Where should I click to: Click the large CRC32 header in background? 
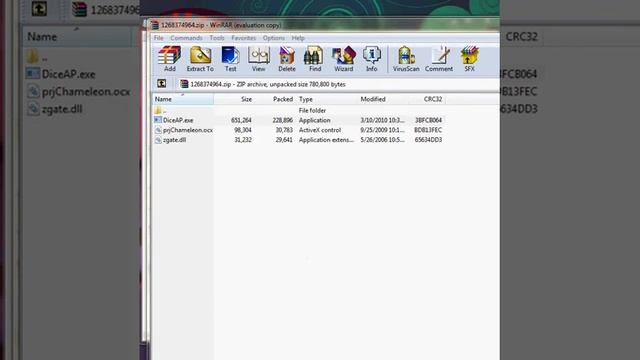click(522, 37)
